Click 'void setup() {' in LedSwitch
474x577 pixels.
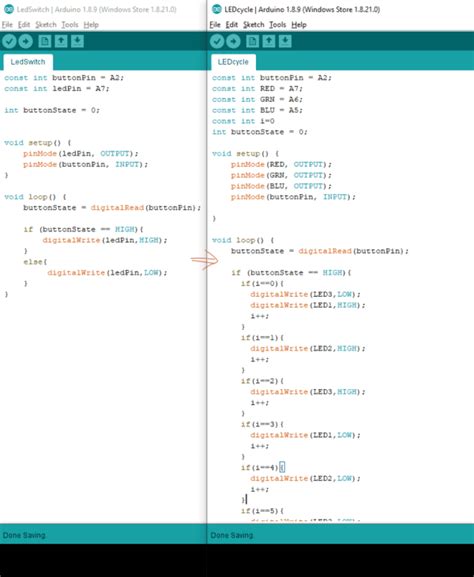38,143
